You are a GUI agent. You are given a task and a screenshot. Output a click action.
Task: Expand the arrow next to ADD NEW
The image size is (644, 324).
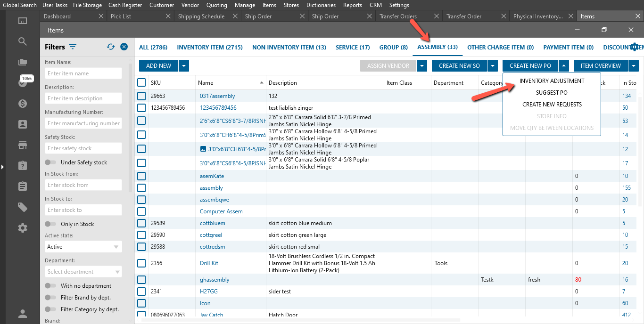(x=184, y=66)
